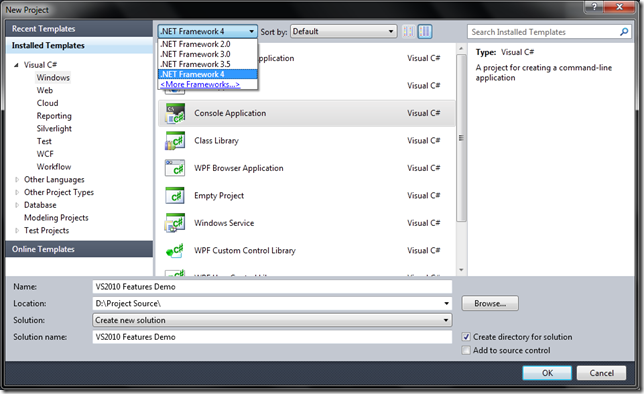Toggle Create directory for solution checkbox
The height and width of the screenshot is (394, 644).
(x=466, y=337)
